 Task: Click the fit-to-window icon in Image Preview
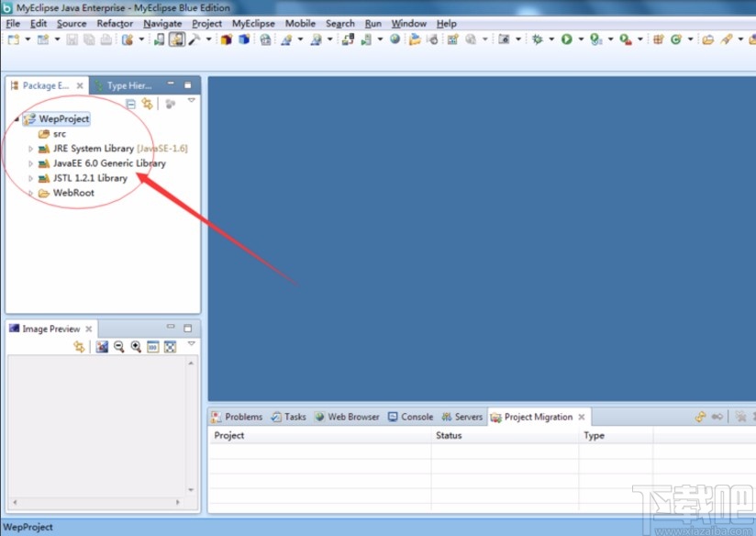point(171,346)
